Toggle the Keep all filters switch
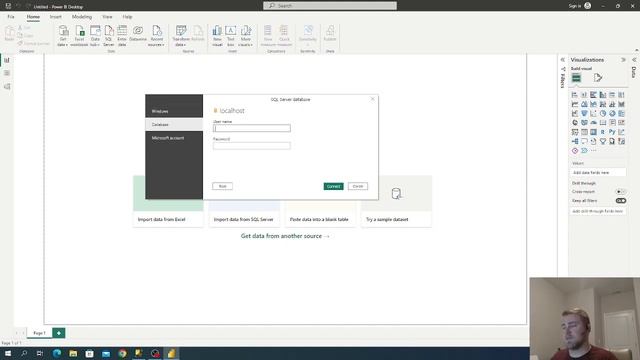 coord(620,201)
